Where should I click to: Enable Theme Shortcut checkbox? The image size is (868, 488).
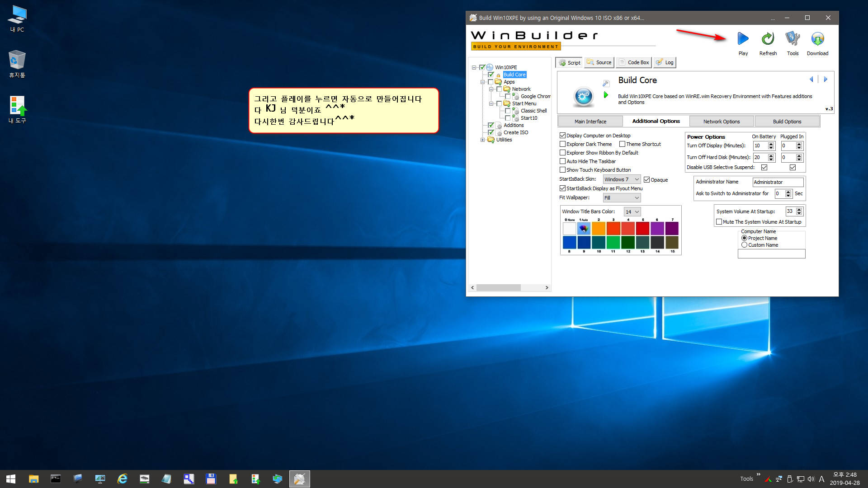[622, 144]
